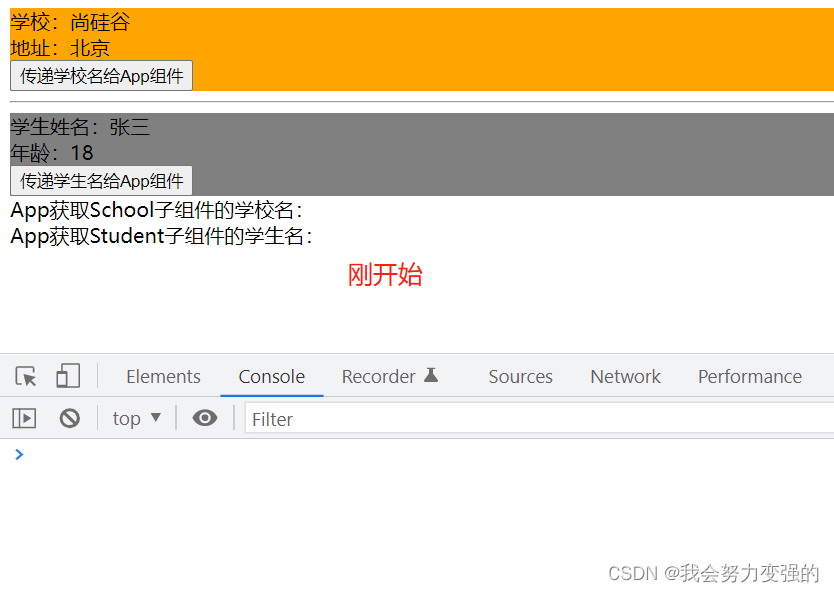Click the console Filter input field

click(x=539, y=419)
